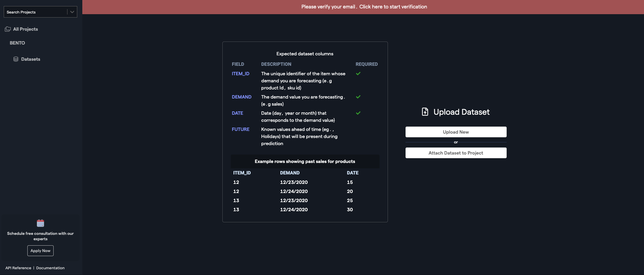Click the example table DEMAND header

(x=290, y=173)
